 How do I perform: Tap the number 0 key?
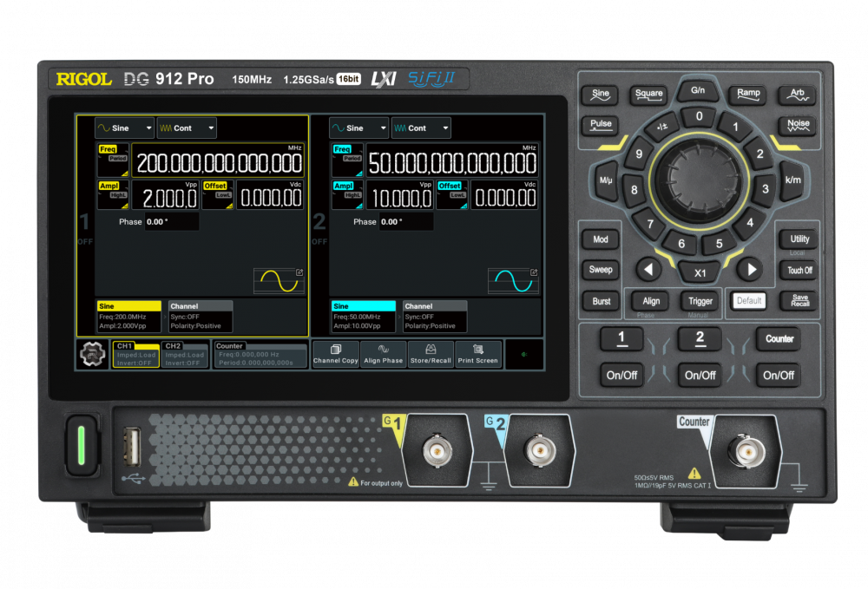point(699,116)
